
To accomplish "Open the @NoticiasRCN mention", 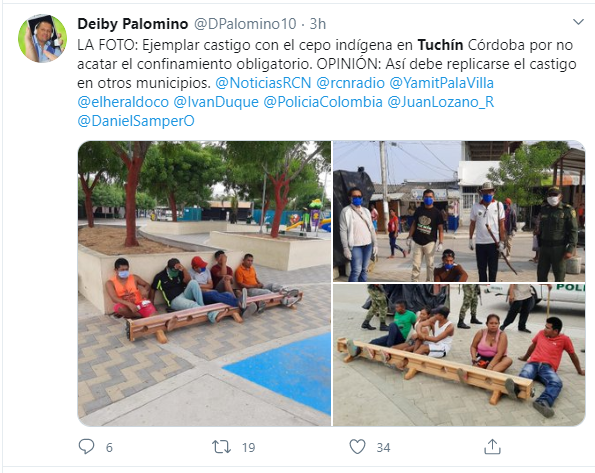I will tap(263, 83).
